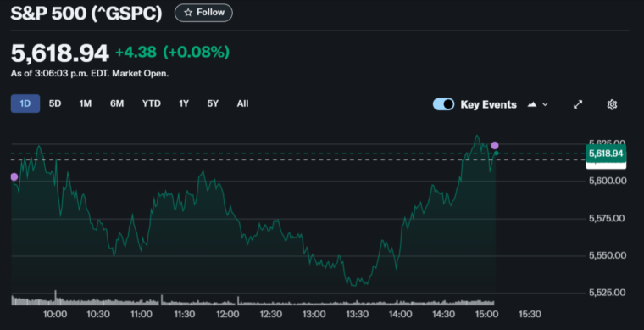Switch chart to 5D range

pos(55,103)
